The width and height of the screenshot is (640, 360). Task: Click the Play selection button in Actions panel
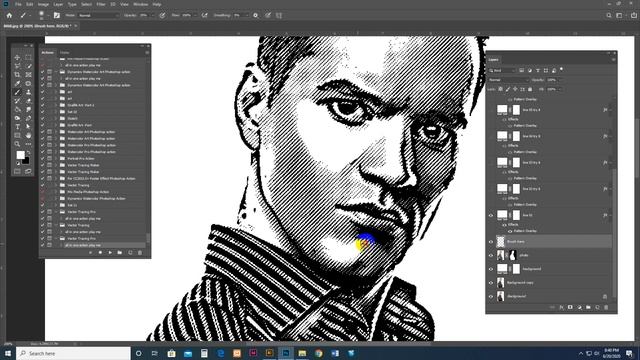click(110, 253)
